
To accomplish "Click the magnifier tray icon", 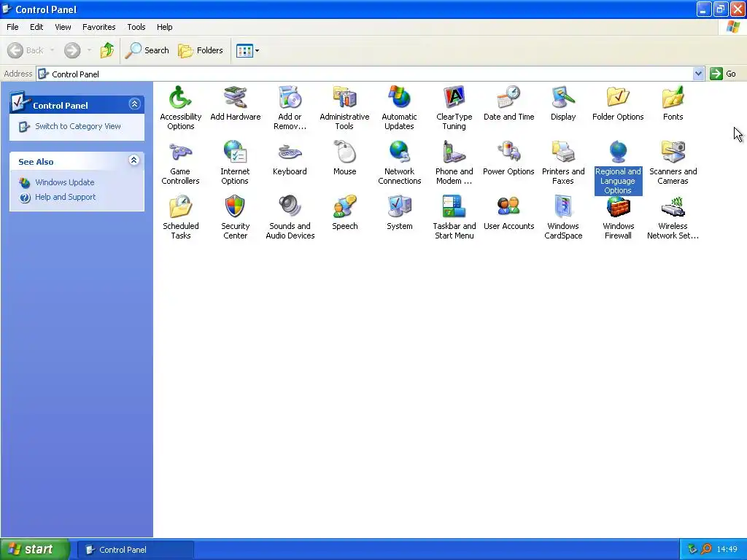I will pos(706,549).
